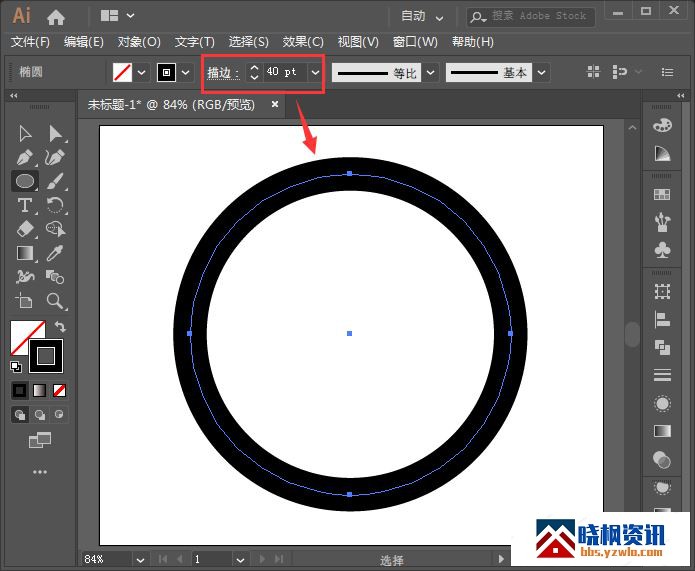This screenshot has height=571, width=695.
Task: Click the Home icon
Action: pyautogui.click(x=56, y=17)
